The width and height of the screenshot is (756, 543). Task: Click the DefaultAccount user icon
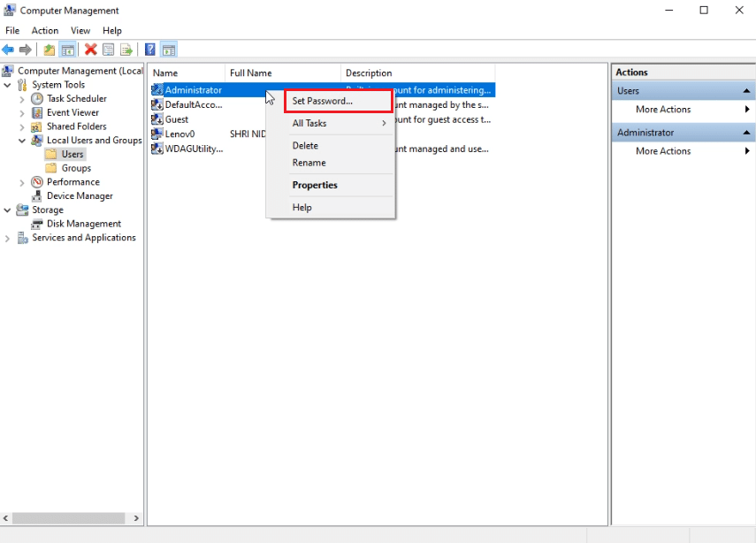click(157, 104)
